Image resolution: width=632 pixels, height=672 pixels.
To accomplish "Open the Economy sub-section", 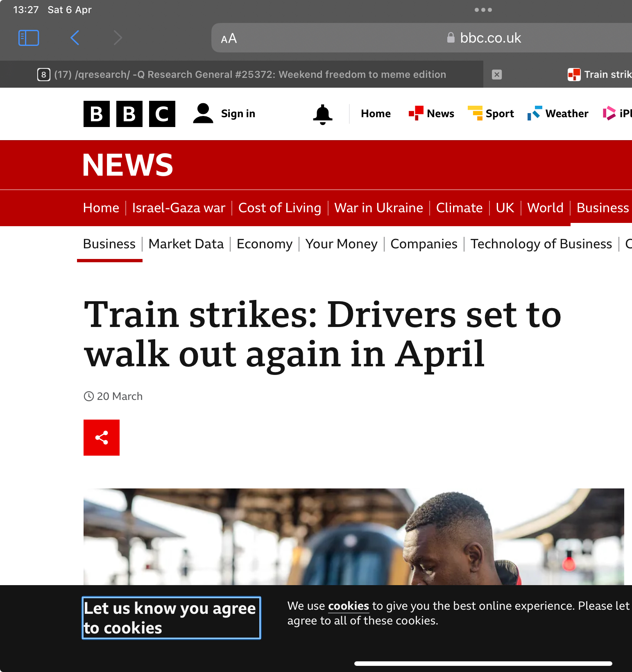I will [265, 244].
